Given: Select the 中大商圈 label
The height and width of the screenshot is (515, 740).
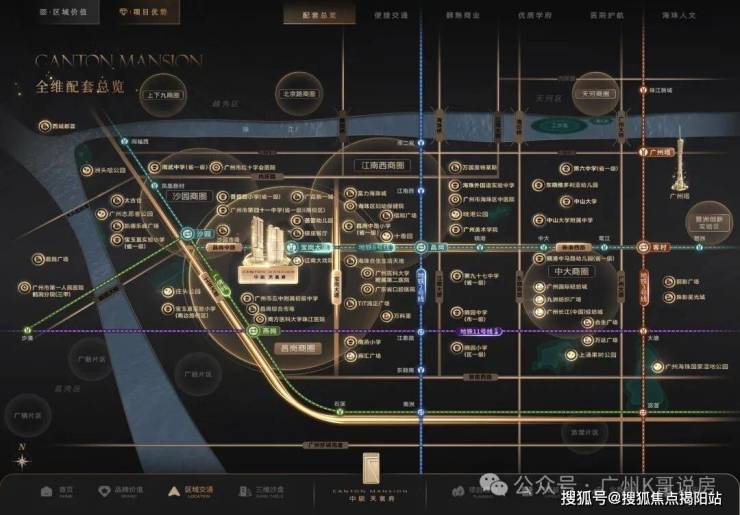Looking at the screenshot, I should coord(571,271).
